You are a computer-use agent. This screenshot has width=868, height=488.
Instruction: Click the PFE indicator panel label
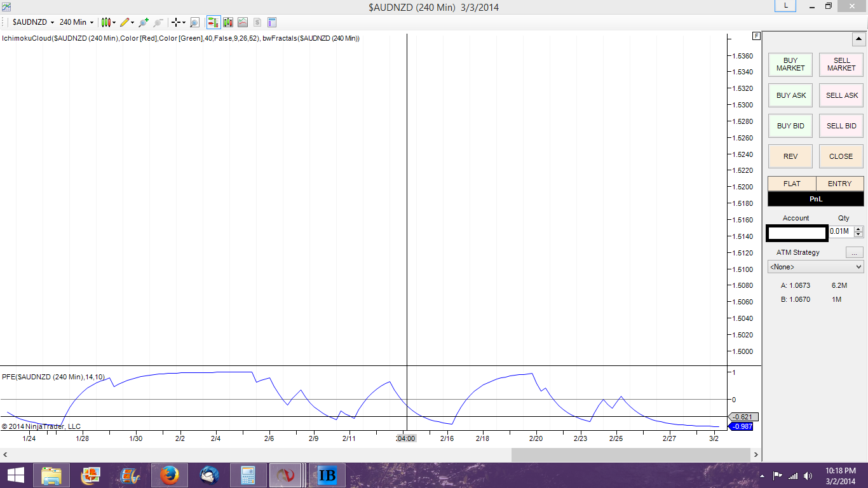tap(53, 377)
